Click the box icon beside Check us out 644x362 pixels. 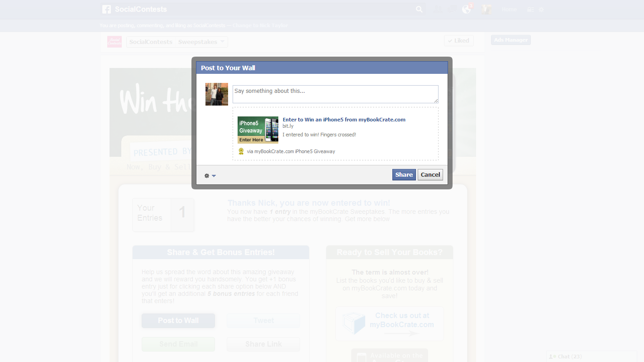point(354,323)
